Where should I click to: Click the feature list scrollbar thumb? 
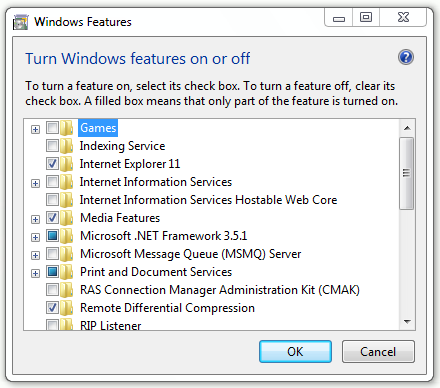coord(406,173)
